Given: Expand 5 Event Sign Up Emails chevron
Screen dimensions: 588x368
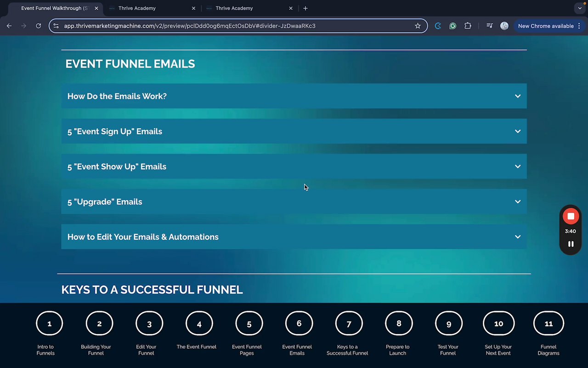Looking at the screenshot, I should tap(518, 131).
